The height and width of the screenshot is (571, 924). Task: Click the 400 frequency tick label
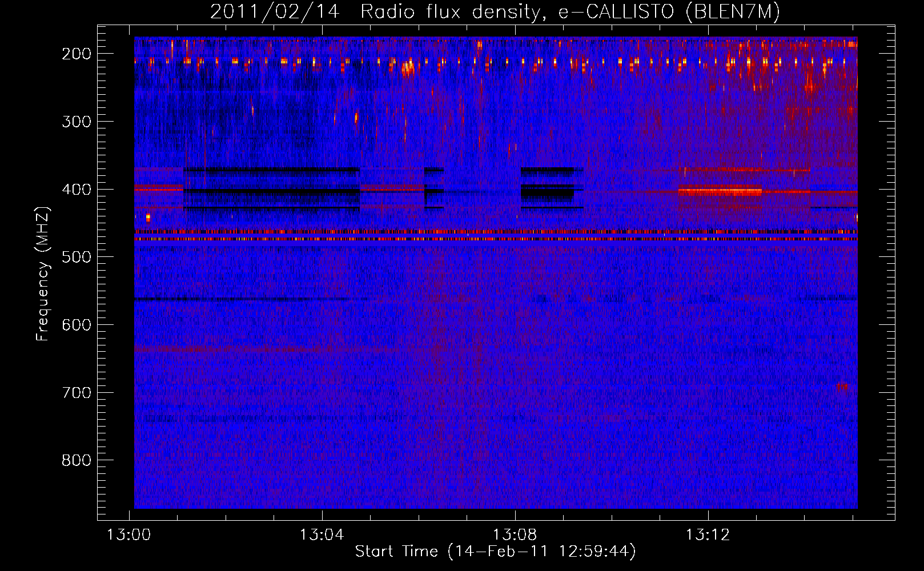pyautogui.click(x=76, y=190)
